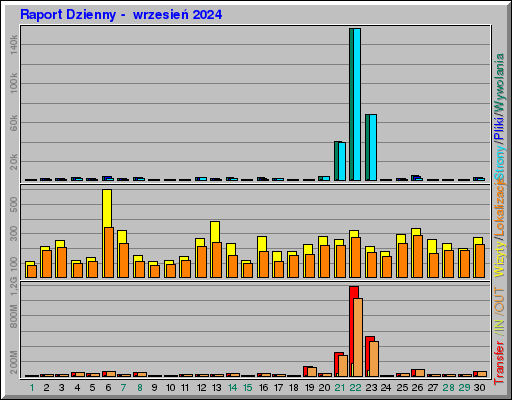Click day label 13 on the x-axis

(x=217, y=388)
